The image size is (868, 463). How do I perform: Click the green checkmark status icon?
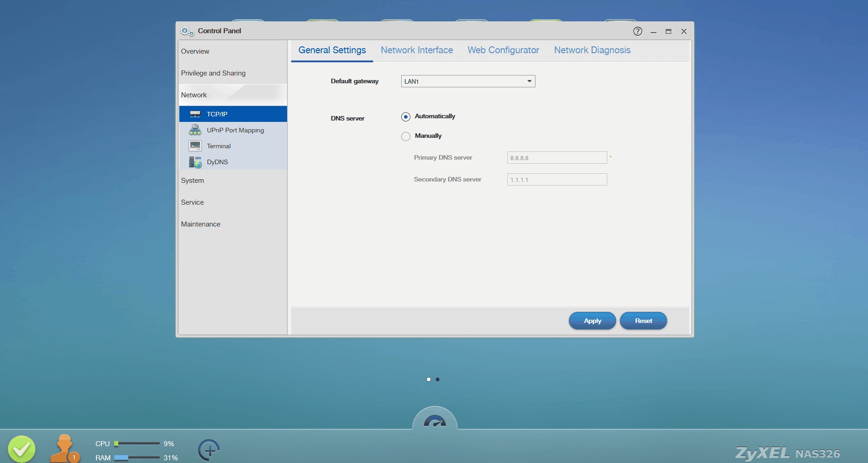click(21, 449)
